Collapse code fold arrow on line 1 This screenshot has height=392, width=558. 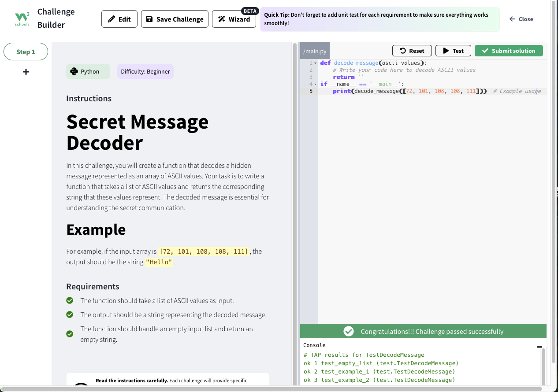pyautogui.click(x=315, y=63)
